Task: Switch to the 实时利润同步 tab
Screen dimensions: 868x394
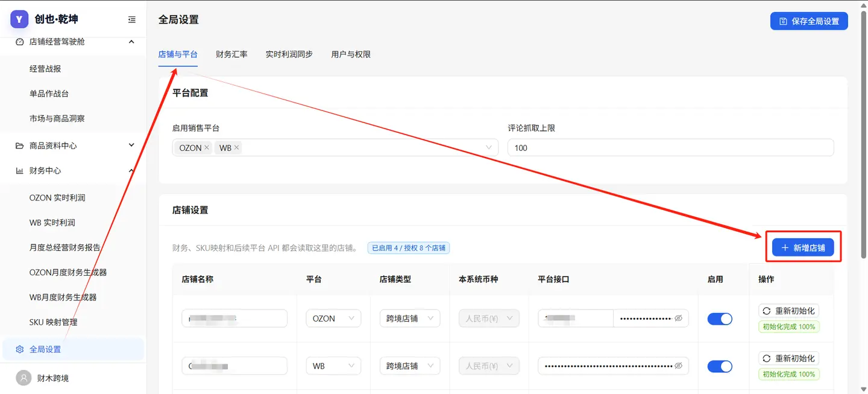Action: click(289, 54)
